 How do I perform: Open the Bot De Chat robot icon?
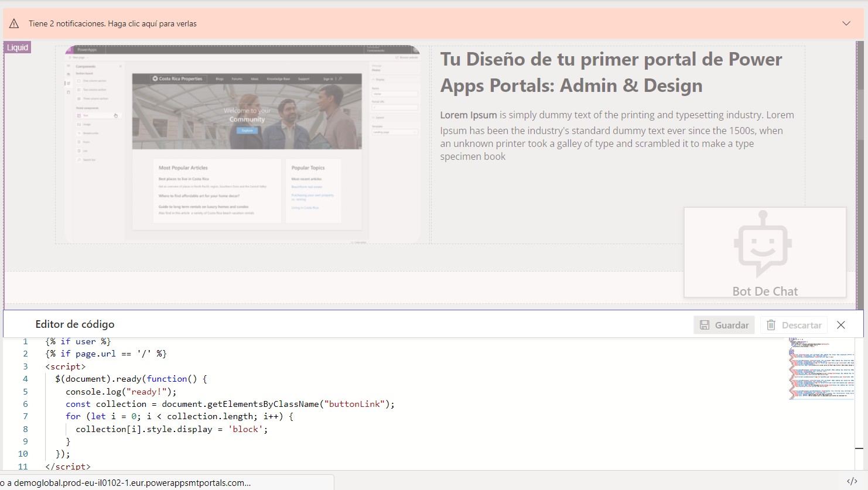(x=763, y=244)
